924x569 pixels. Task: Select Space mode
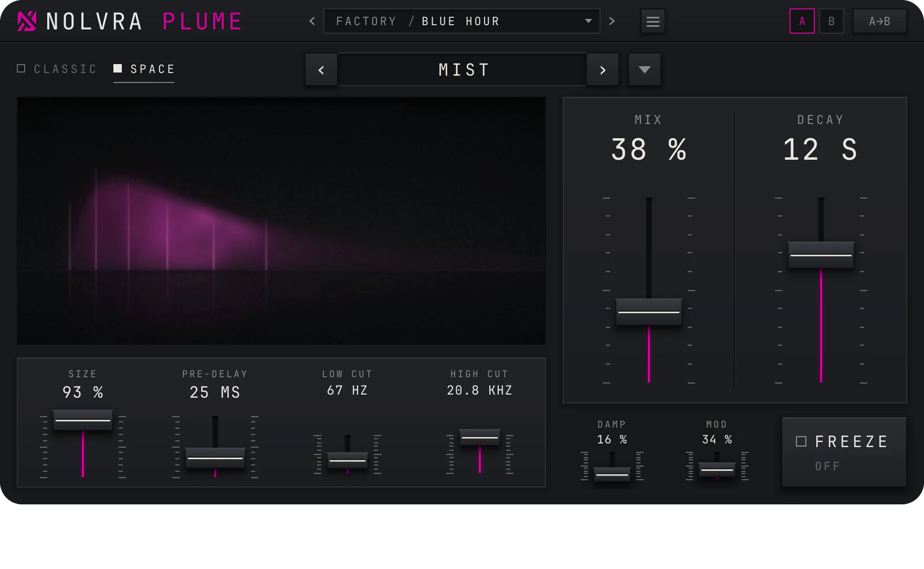tap(144, 69)
